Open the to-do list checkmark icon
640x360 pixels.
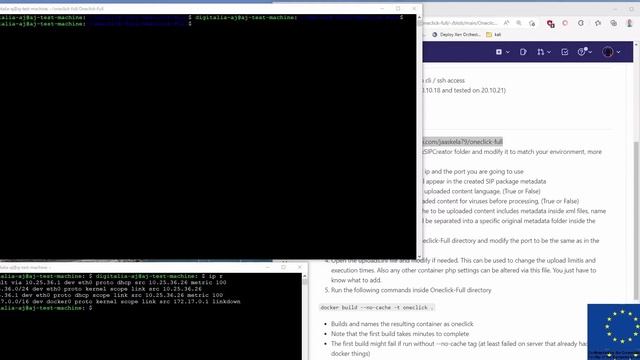click(564, 52)
